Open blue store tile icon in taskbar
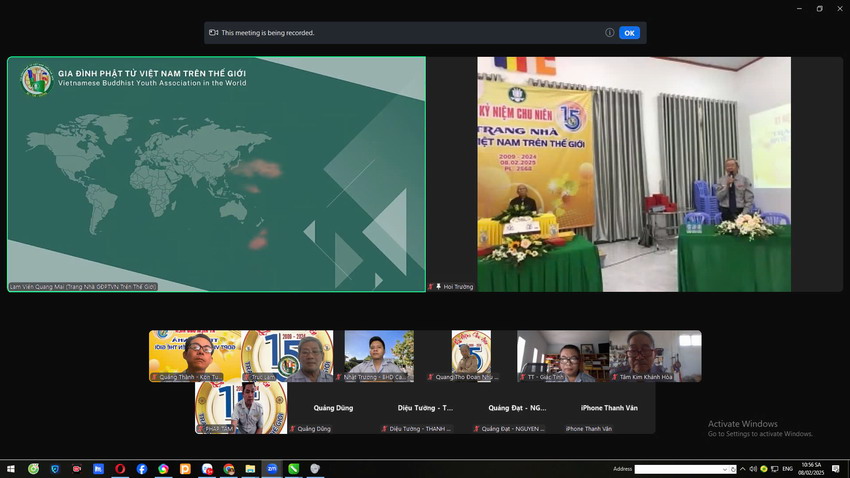 click(98, 469)
